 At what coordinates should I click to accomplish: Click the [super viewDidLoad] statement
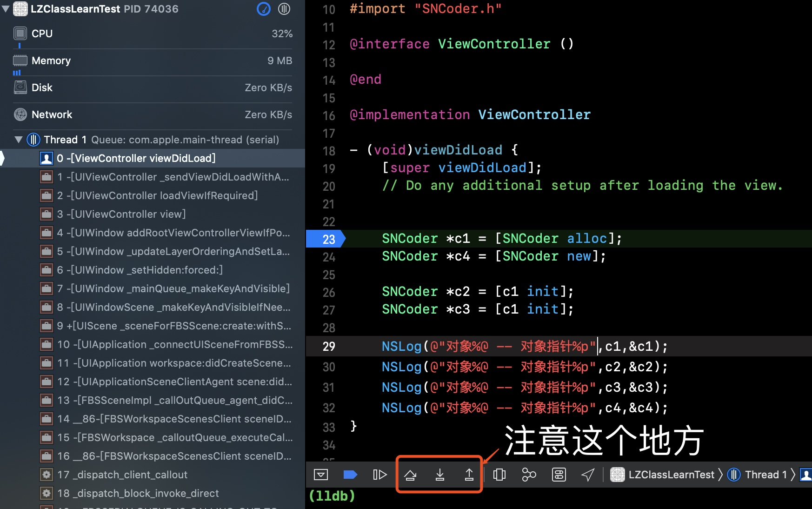(x=462, y=168)
